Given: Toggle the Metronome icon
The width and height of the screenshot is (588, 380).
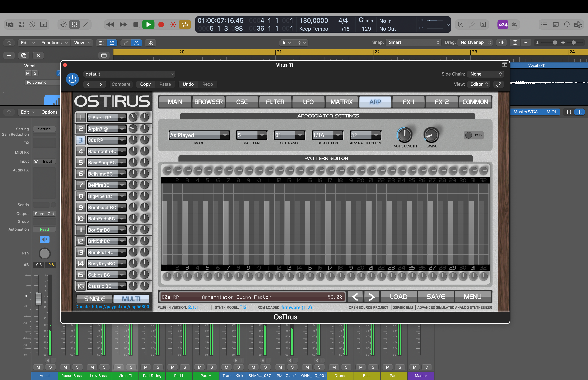Looking at the screenshot, I should [x=514, y=24].
